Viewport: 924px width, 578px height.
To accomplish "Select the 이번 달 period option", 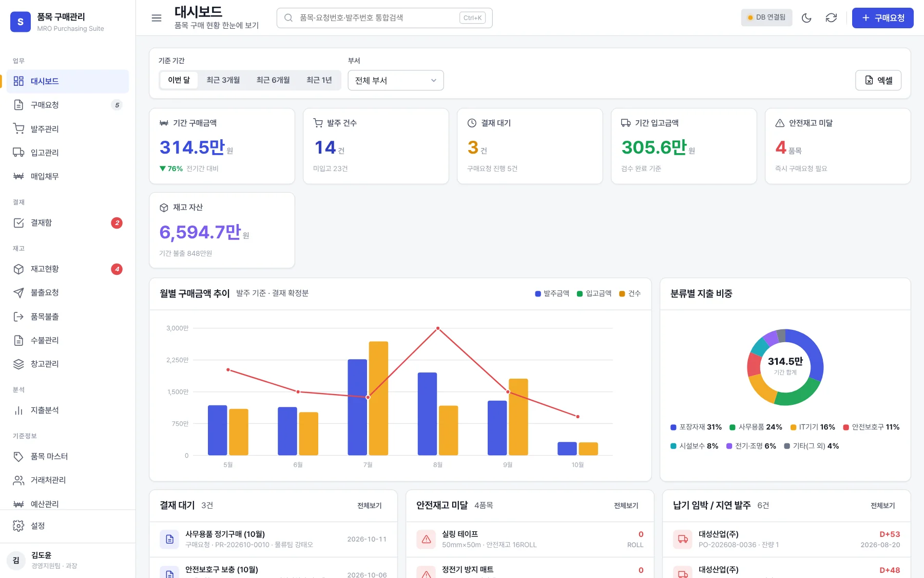I will (179, 80).
